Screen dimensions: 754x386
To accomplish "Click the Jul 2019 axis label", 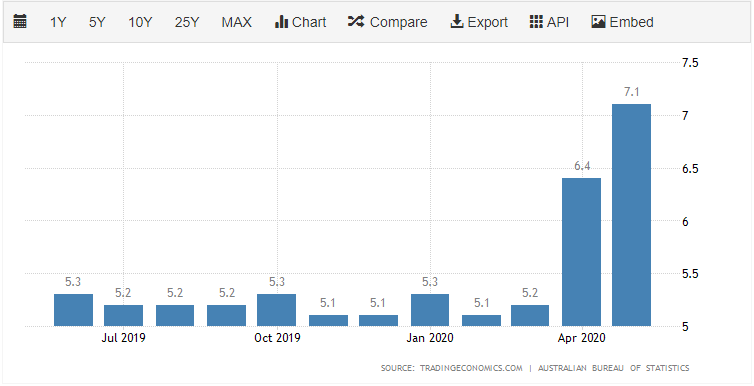I will click(123, 338).
